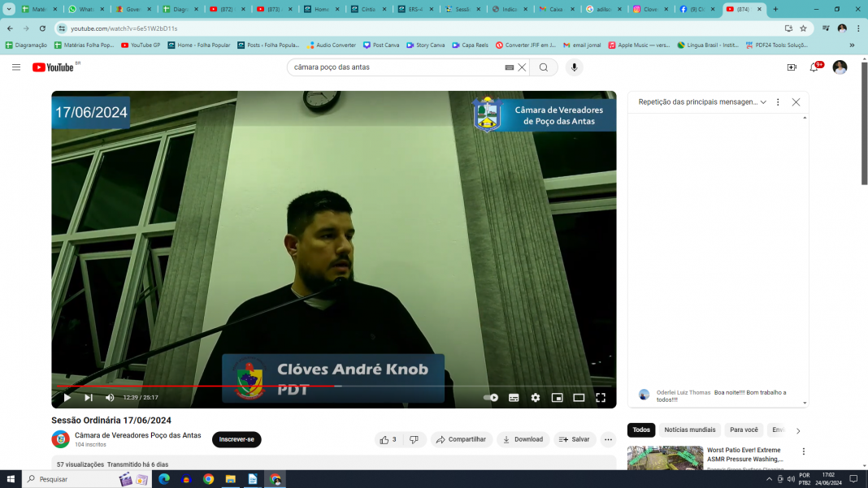868x488 pixels.
Task: Open the video settings gear
Action: pos(536,398)
